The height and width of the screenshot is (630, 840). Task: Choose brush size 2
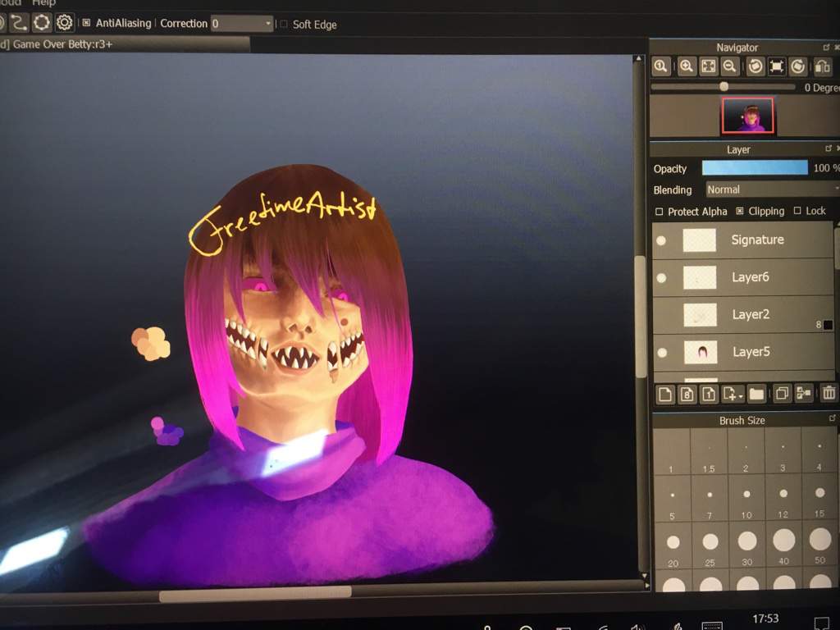click(746, 450)
